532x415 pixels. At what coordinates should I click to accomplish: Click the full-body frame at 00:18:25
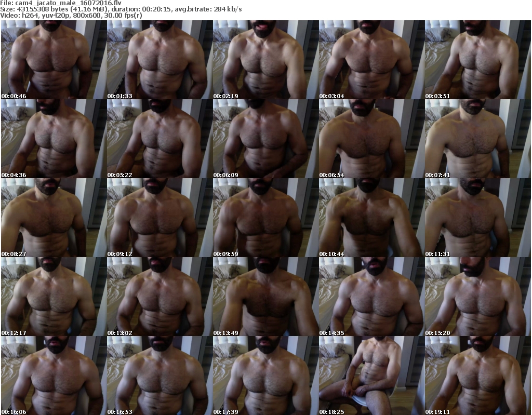point(371,376)
